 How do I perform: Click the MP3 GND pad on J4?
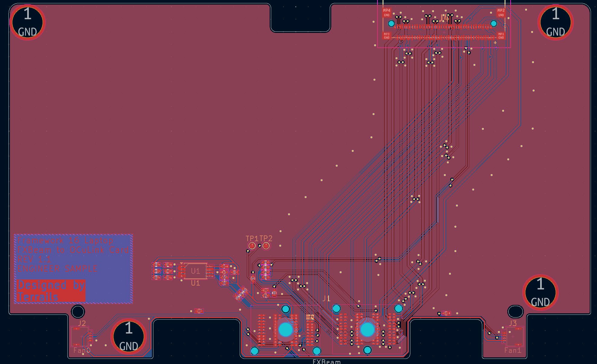(387, 36)
